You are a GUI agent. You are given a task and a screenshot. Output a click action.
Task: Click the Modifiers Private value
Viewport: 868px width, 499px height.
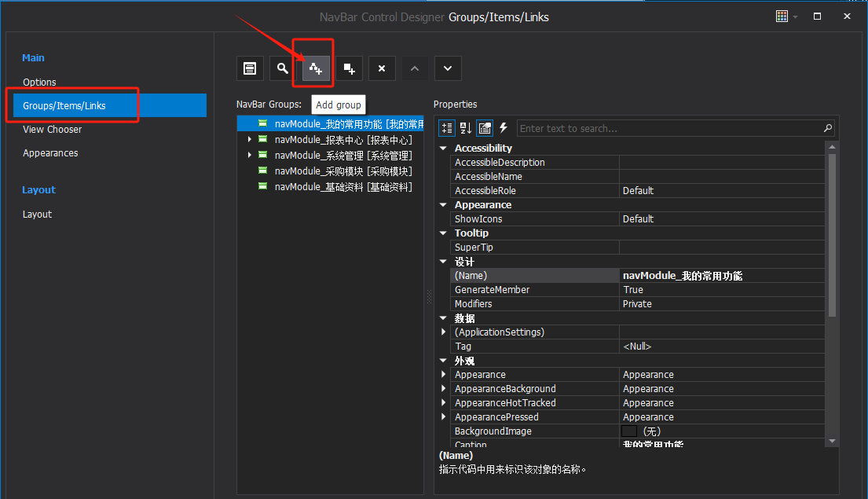click(722, 303)
